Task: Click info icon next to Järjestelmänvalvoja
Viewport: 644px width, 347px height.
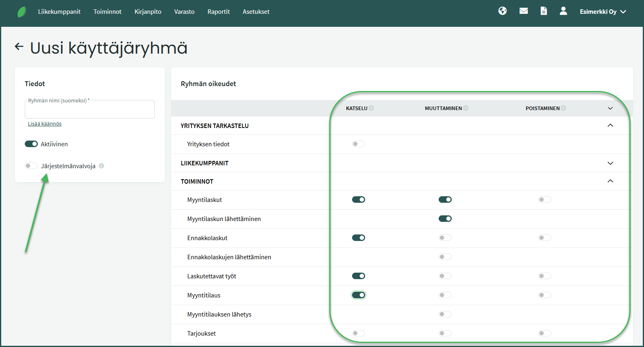Action: 102,166
